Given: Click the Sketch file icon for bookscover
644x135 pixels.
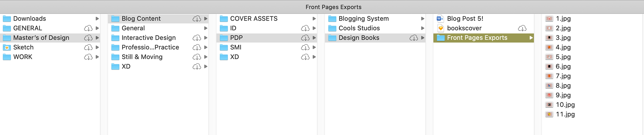Looking at the screenshot, I should (x=440, y=28).
